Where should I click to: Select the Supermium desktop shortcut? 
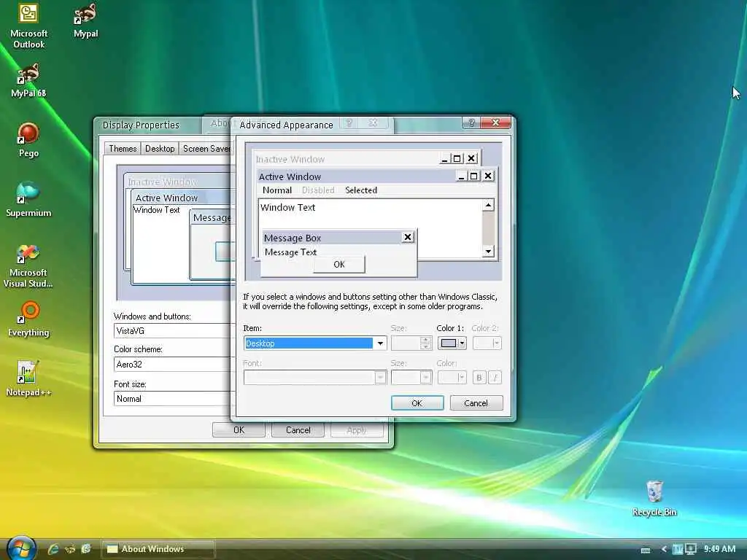tap(28, 200)
